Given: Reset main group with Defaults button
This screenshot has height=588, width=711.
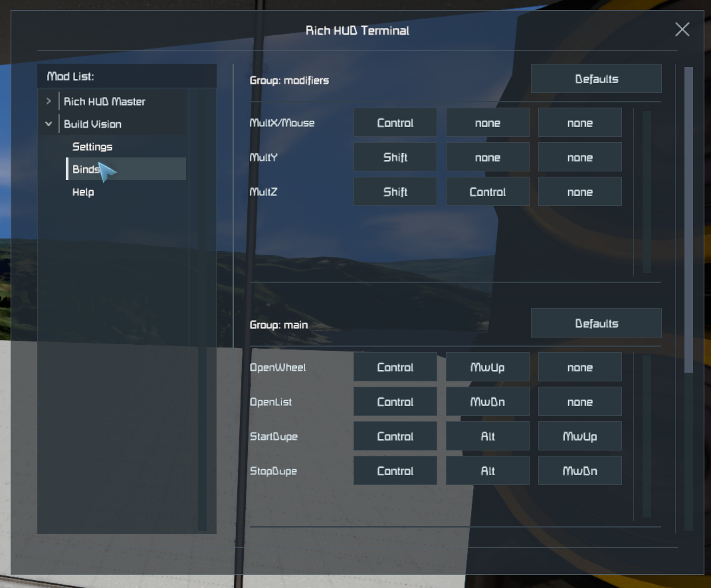Looking at the screenshot, I should [x=596, y=324].
